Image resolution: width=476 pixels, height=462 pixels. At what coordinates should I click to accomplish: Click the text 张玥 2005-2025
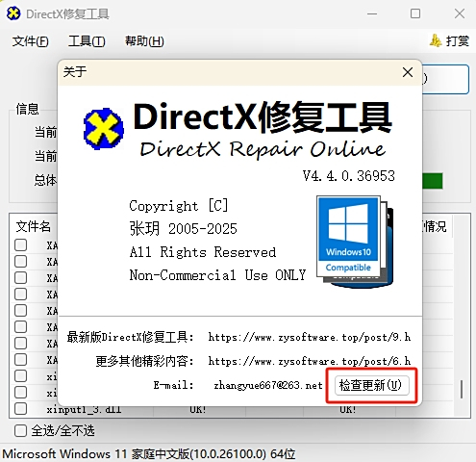tap(184, 229)
